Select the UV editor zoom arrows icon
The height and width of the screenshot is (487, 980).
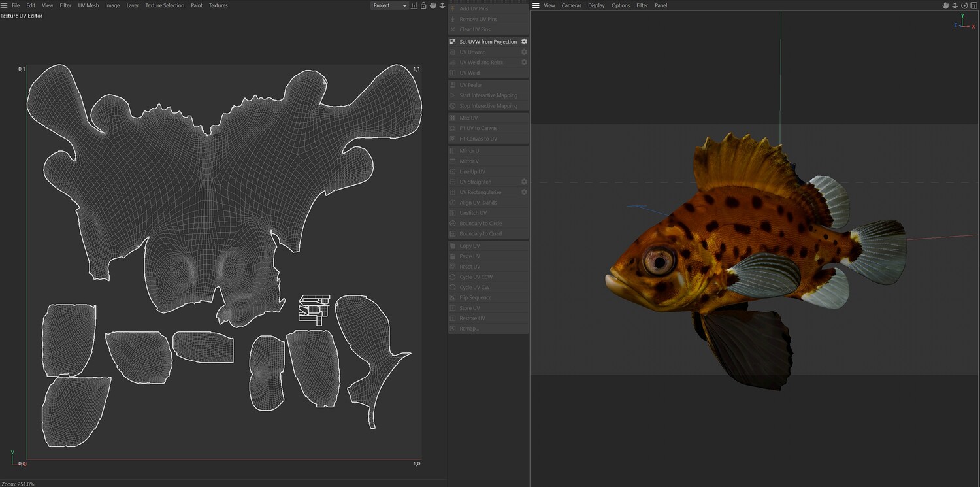pyautogui.click(x=442, y=5)
